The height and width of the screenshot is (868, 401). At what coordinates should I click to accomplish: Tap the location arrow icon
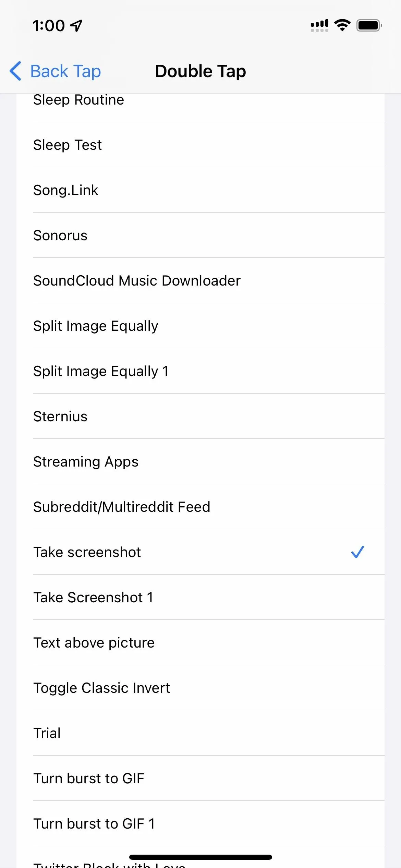point(76,26)
